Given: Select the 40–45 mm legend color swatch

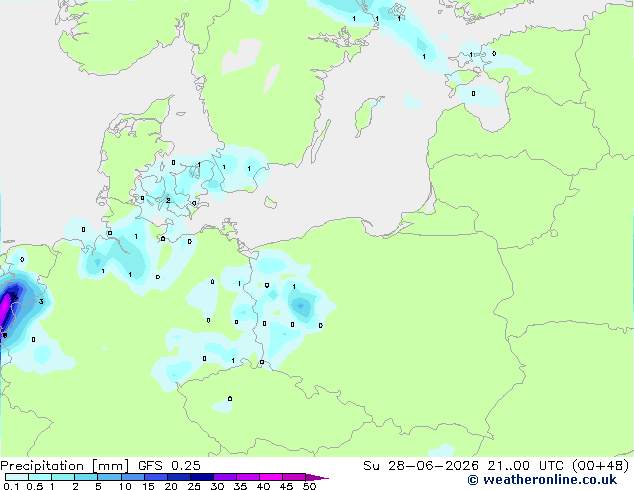Looking at the screenshot, I should coord(271,477).
